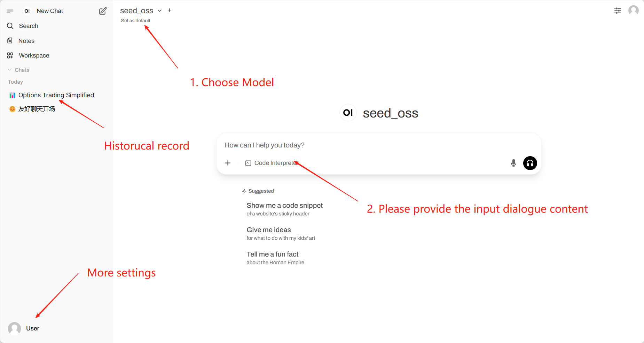Click the microphone dictation icon
This screenshot has width=644, height=343.
click(x=513, y=163)
